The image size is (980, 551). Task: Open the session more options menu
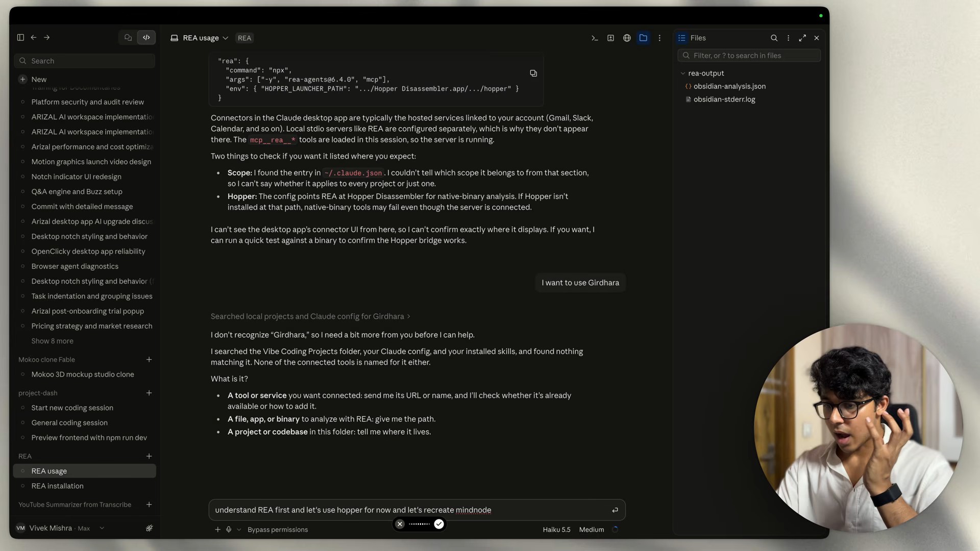pyautogui.click(x=659, y=38)
